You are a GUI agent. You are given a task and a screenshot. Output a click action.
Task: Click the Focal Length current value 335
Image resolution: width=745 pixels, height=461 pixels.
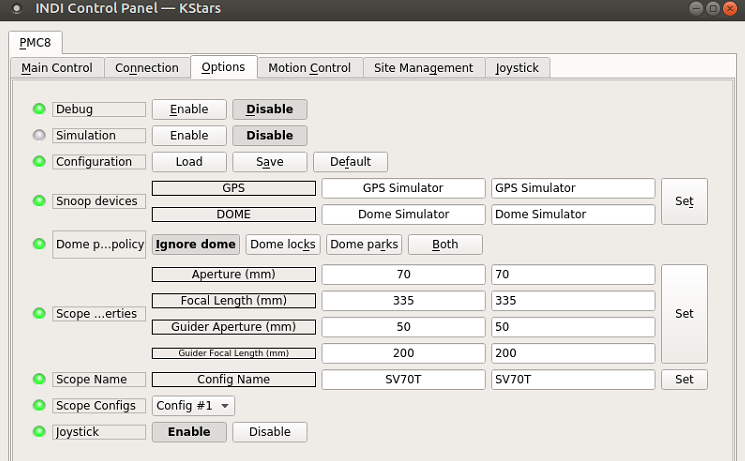403,301
